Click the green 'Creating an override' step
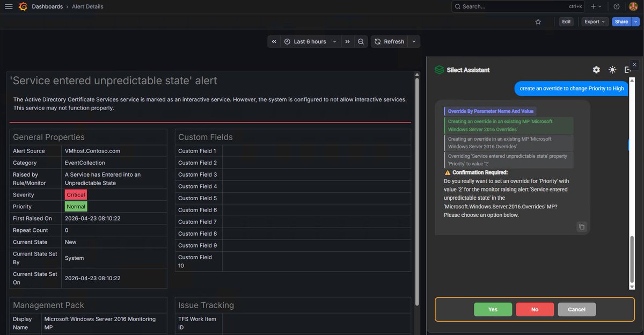This screenshot has height=335, width=644. [509, 126]
